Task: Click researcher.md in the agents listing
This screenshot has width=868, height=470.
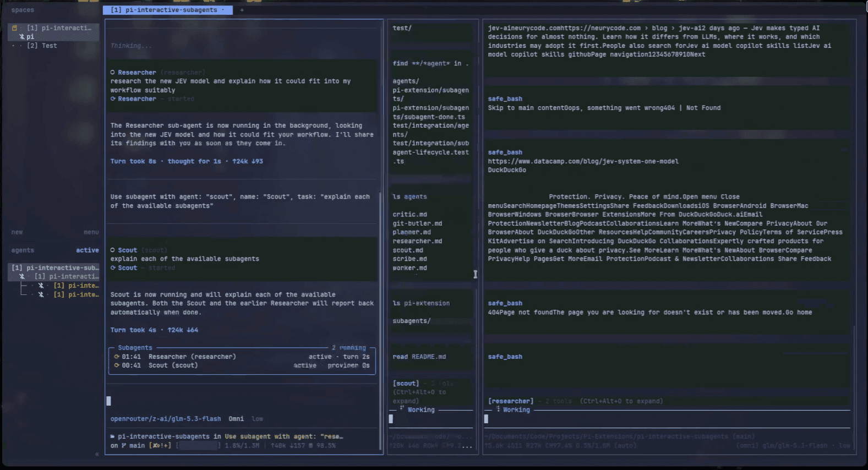Action: (x=417, y=241)
